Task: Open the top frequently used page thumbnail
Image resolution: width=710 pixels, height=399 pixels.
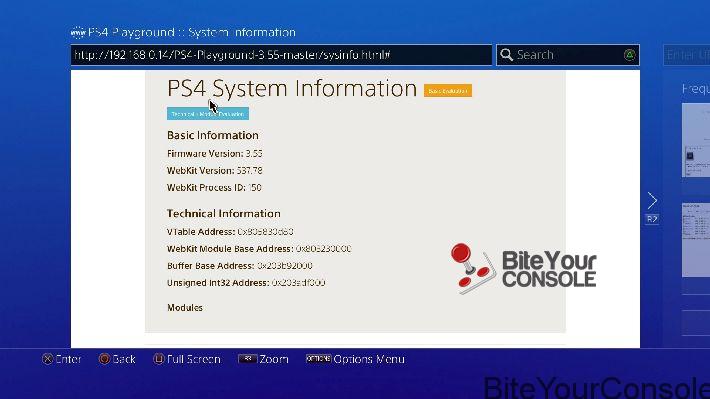Action: tap(696, 140)
